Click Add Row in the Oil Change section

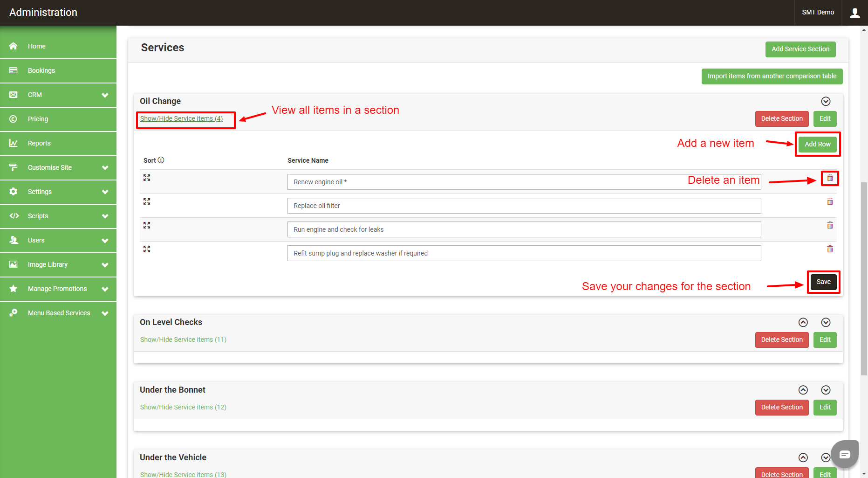pos(818,144)
